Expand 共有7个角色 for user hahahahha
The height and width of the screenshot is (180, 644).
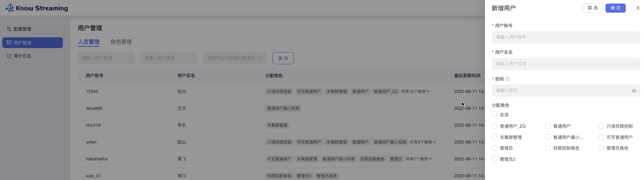click(419, 159)
